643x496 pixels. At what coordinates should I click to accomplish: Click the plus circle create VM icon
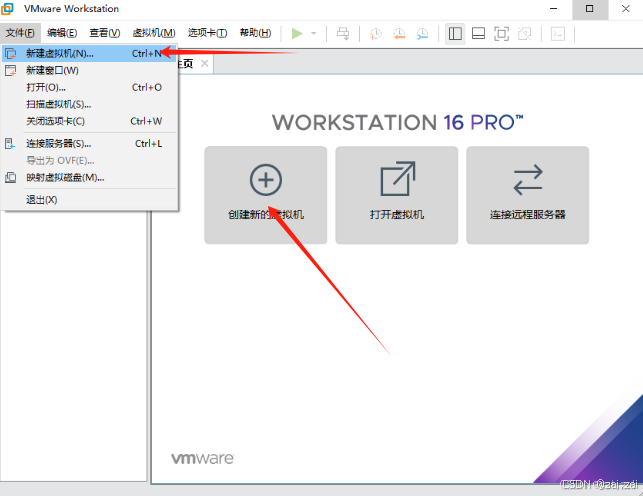(x=266, y=180)
